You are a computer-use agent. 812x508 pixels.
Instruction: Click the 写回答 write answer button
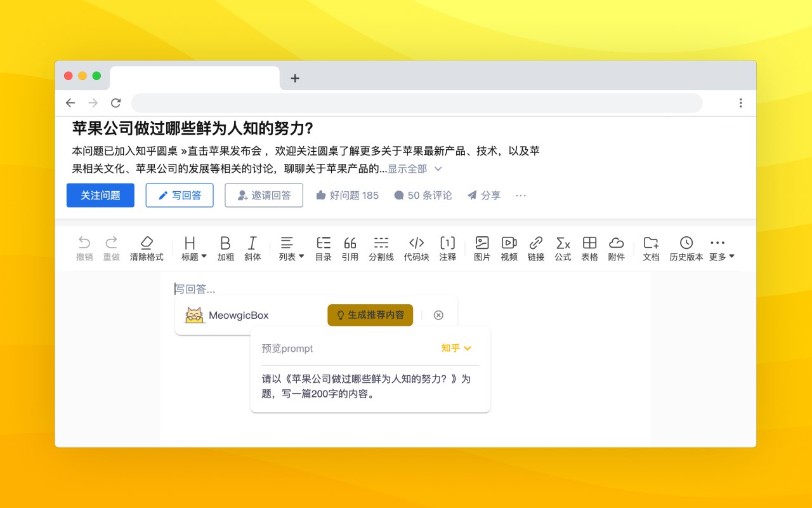click(180, 196)
